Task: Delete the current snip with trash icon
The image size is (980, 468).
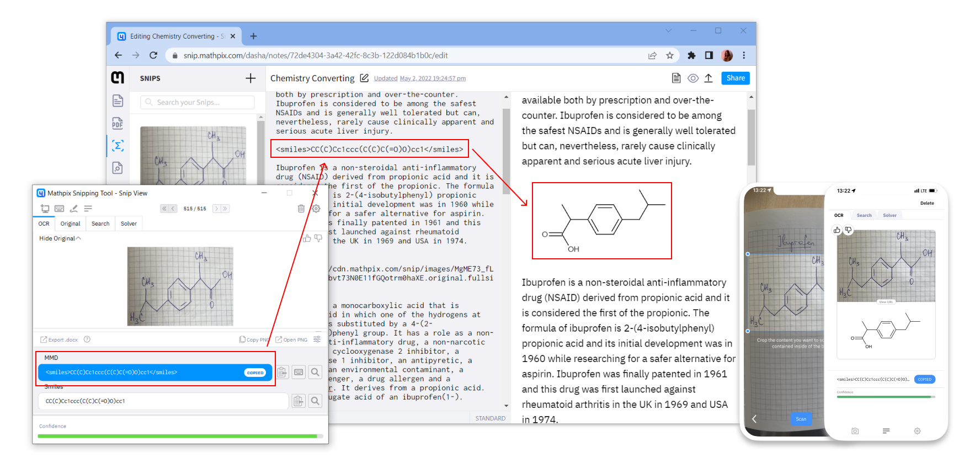Action: [x=301, y=209]
